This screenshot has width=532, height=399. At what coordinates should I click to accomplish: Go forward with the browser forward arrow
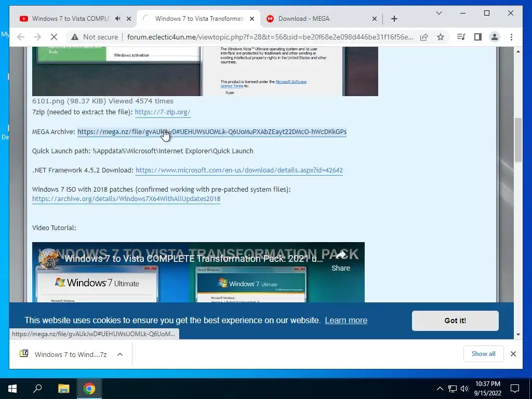pos(37,37)
